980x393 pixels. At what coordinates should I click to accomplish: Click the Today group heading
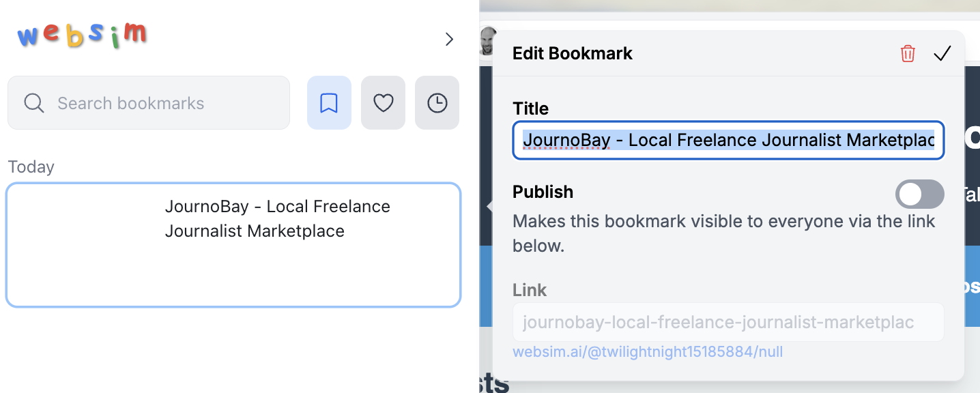pos(31,167)
